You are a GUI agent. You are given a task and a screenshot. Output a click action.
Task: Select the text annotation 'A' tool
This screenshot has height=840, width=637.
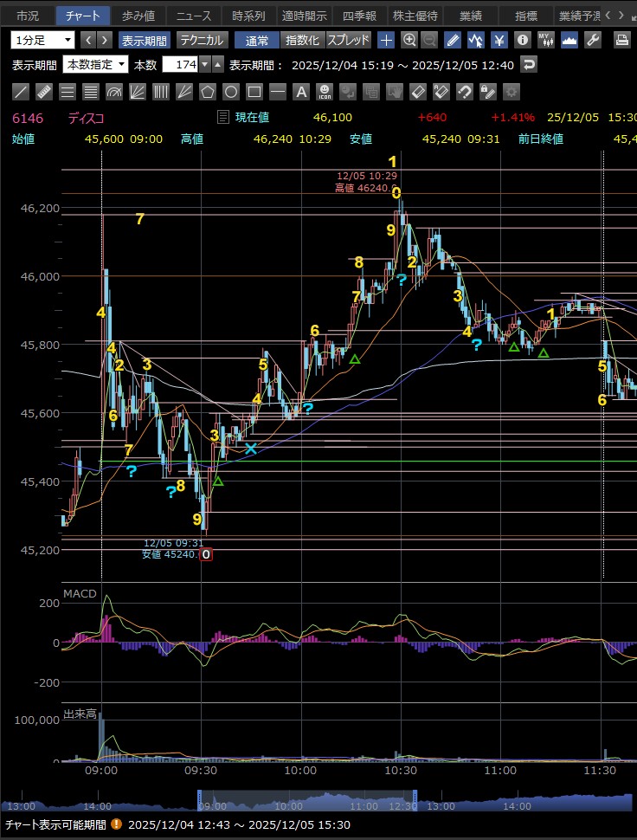300,92
